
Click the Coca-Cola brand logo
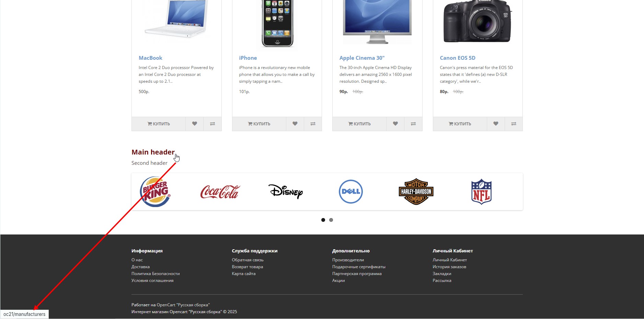[x=220, y=192]
